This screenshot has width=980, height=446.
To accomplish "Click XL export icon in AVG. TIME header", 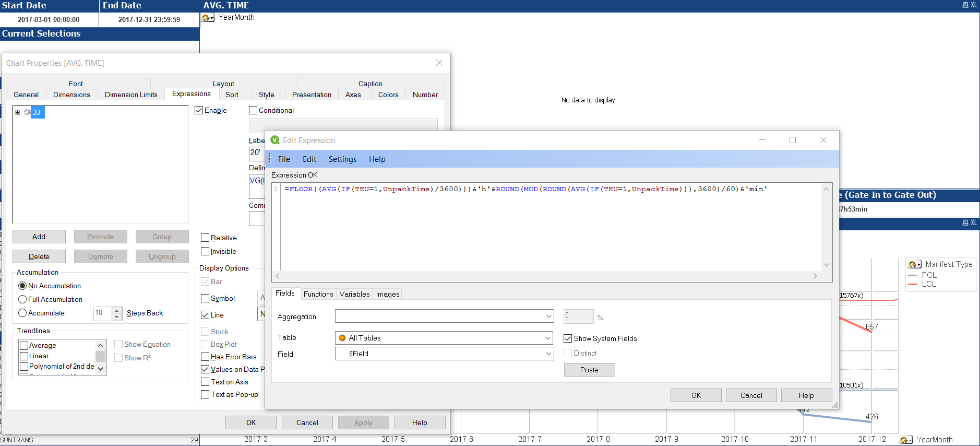I will [974, 5].
